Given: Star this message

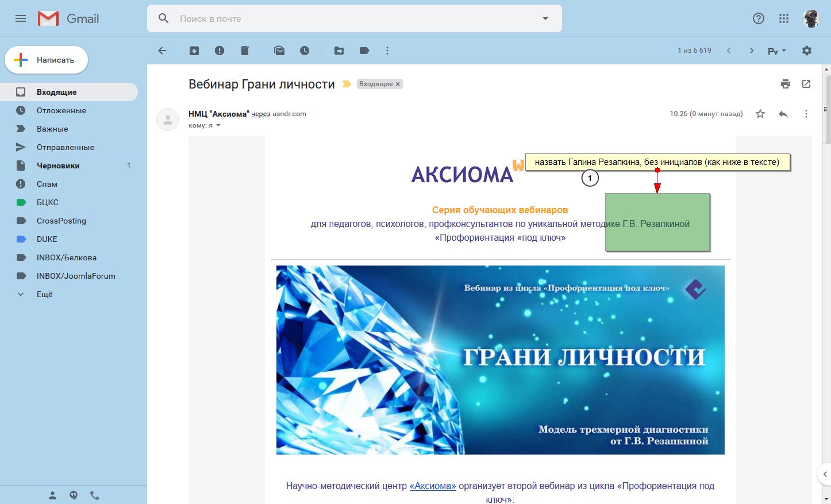Looking at the screenshot, I should [760, 114].
